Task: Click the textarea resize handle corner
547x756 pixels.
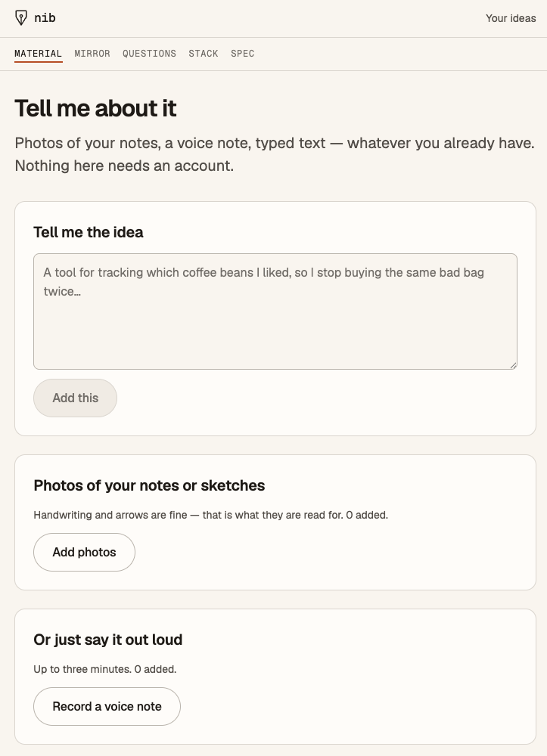Action: click(513, 365)
